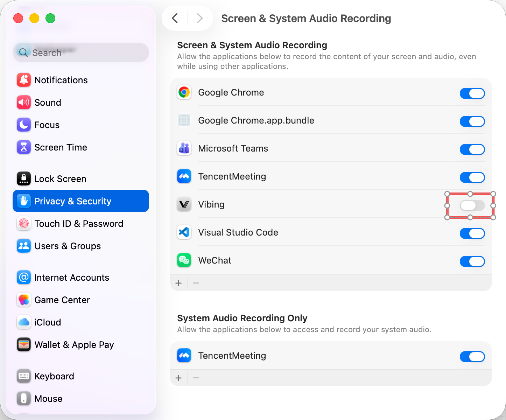The height and width of the screenshot is (420, 506).
Task: Click the Google Chrome app icon
Action: pyautogui.click(x=184, y=92)
